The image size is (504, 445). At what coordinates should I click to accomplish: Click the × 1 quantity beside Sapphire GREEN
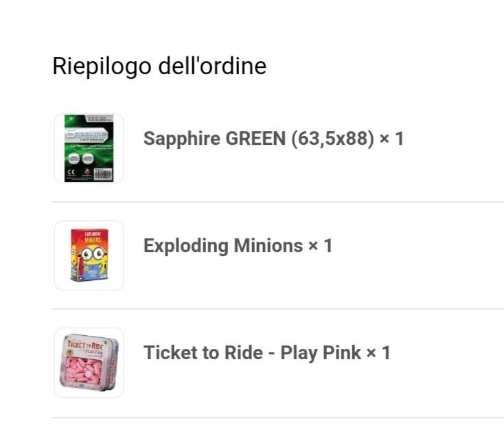392,139
